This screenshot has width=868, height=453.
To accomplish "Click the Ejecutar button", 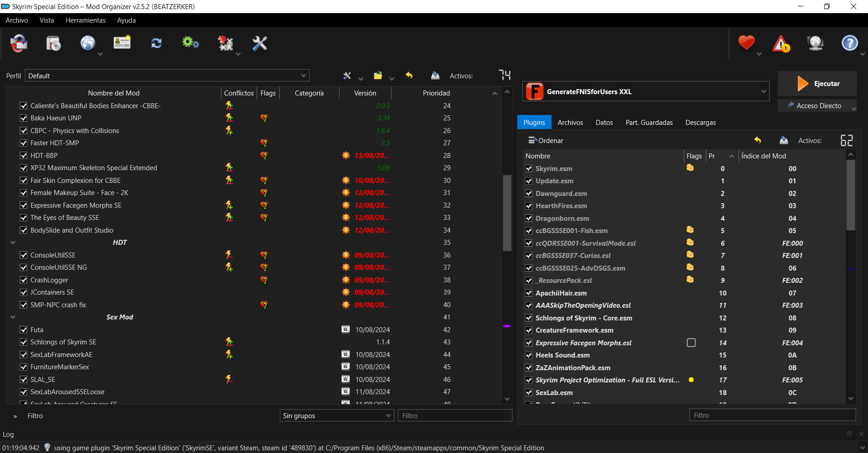I will (x=817, y=84).
